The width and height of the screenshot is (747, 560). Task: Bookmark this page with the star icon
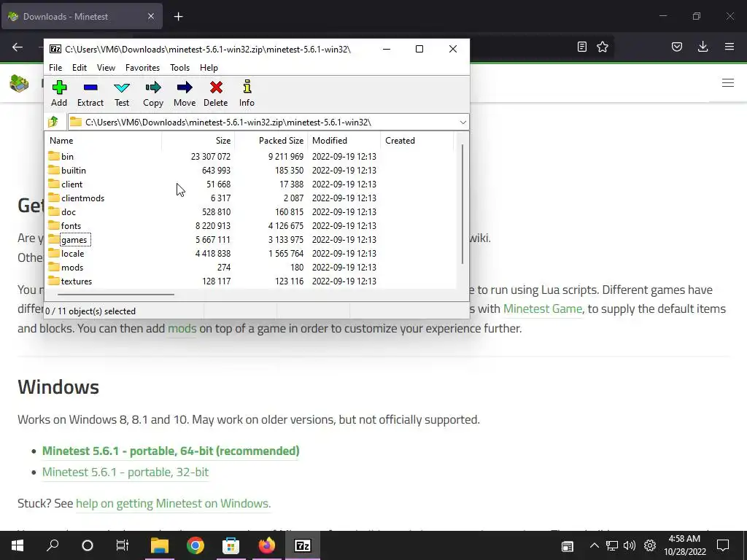(603, 47)
